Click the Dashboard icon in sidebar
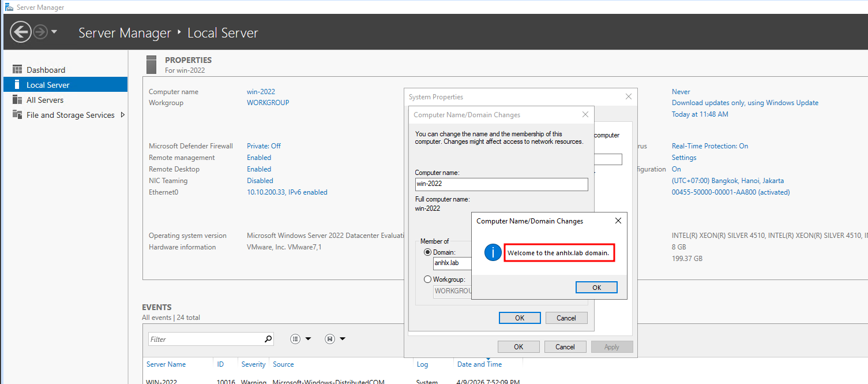 17,70
